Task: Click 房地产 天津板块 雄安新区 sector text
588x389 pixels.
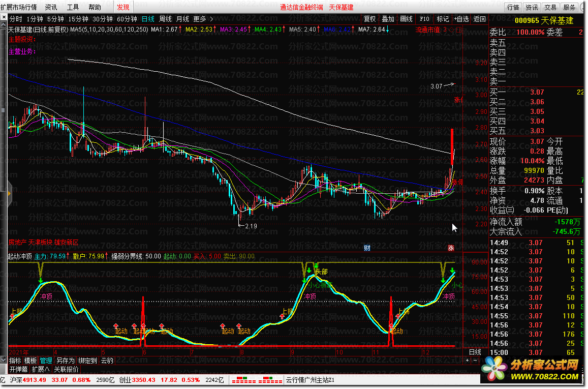Action: click(44, 243)
